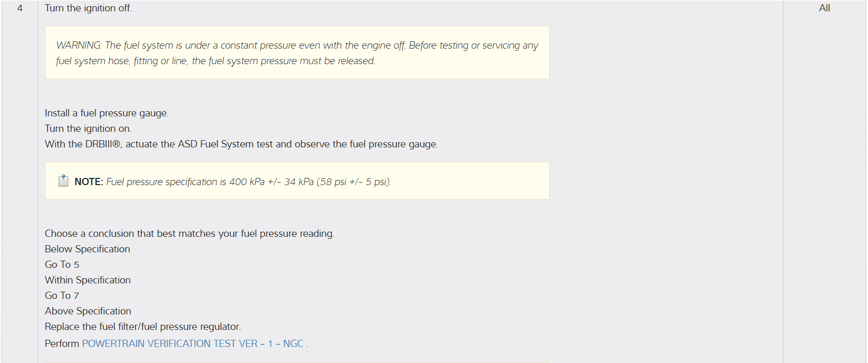The image size is (868, 363).
Task: Click the DRBIII ASD Fuel System test line
Action: (x=241, y=144)
